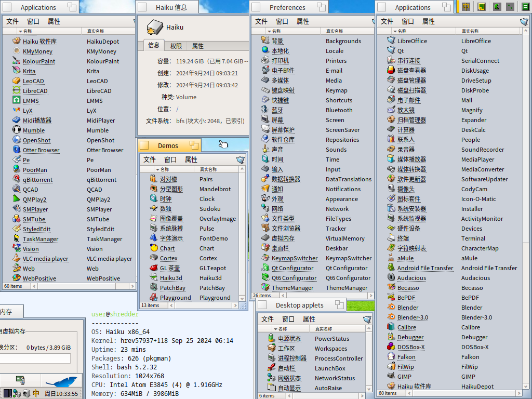Open the 窗口 menu in Preferences window

[282, 21]
